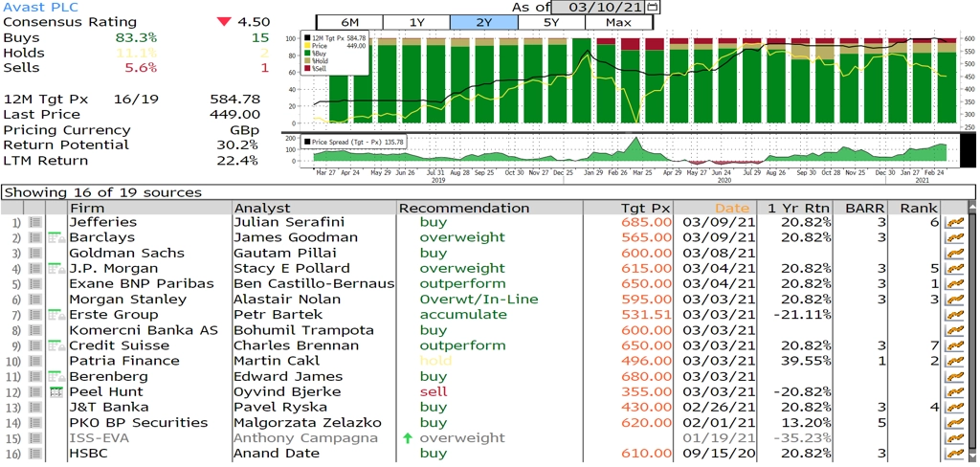Open the detail icon for Exane BNP Paribas row
The height and width of the screenshot is (467, 980).
[35, 284]
